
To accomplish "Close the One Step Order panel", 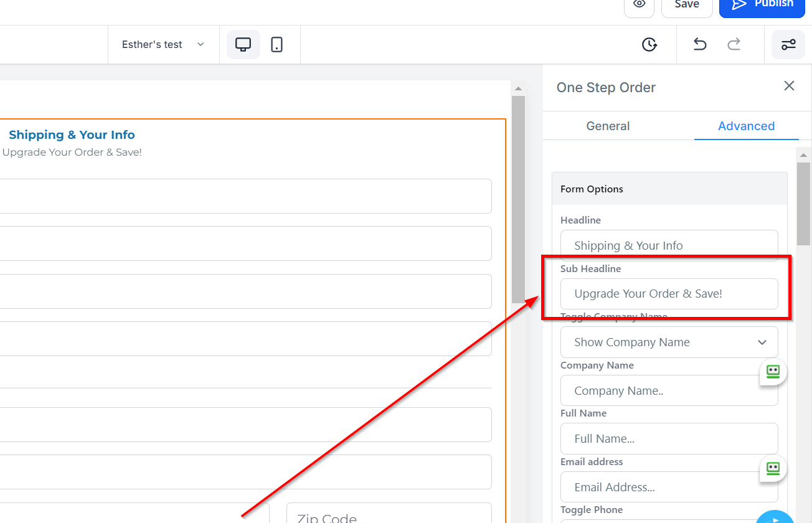I will (789, 86).
